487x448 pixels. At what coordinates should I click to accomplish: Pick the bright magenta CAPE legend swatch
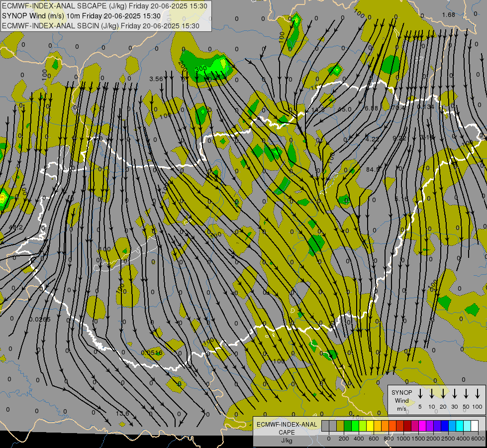point(422,426)
